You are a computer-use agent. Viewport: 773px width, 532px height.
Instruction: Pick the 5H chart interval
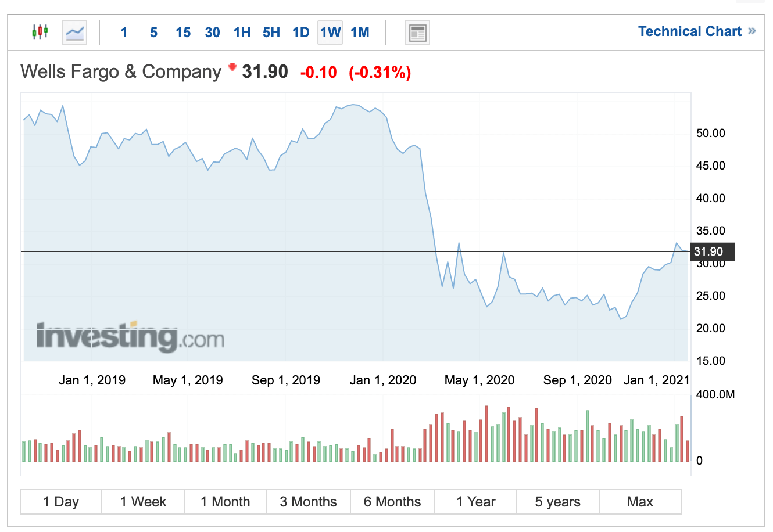pos(271,33)
